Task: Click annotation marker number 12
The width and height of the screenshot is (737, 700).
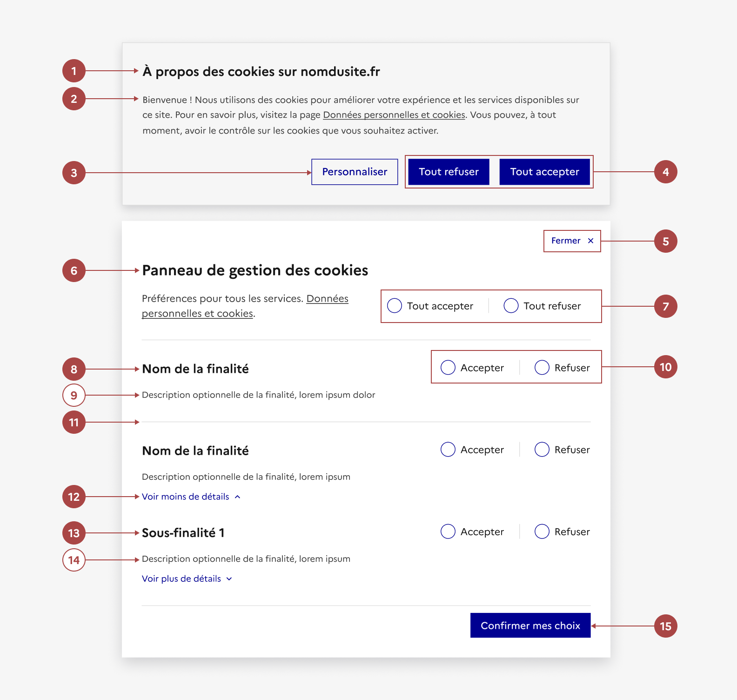Action: point(74,497)
